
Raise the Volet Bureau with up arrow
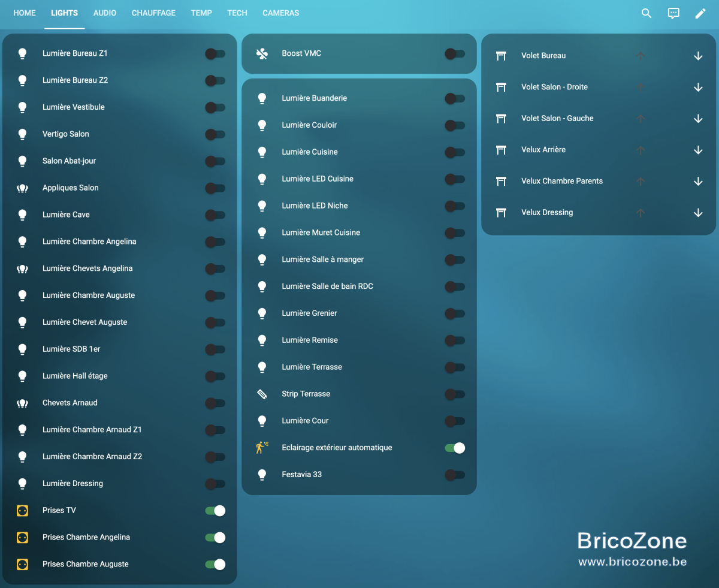(641, 56)
